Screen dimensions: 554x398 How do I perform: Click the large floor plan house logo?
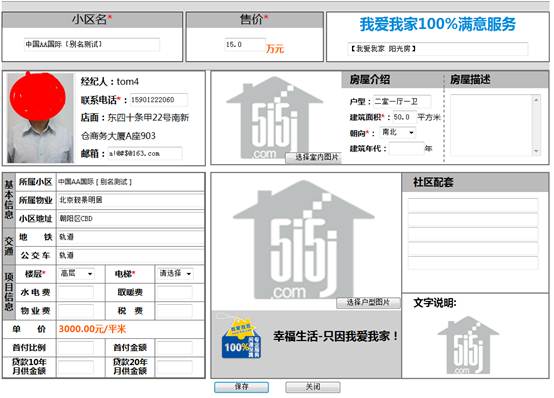pyautogui.click(x=303, y=240)
